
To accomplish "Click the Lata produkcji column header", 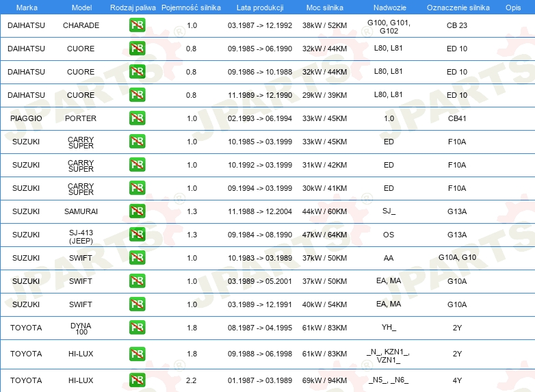I will click(260, 8).
